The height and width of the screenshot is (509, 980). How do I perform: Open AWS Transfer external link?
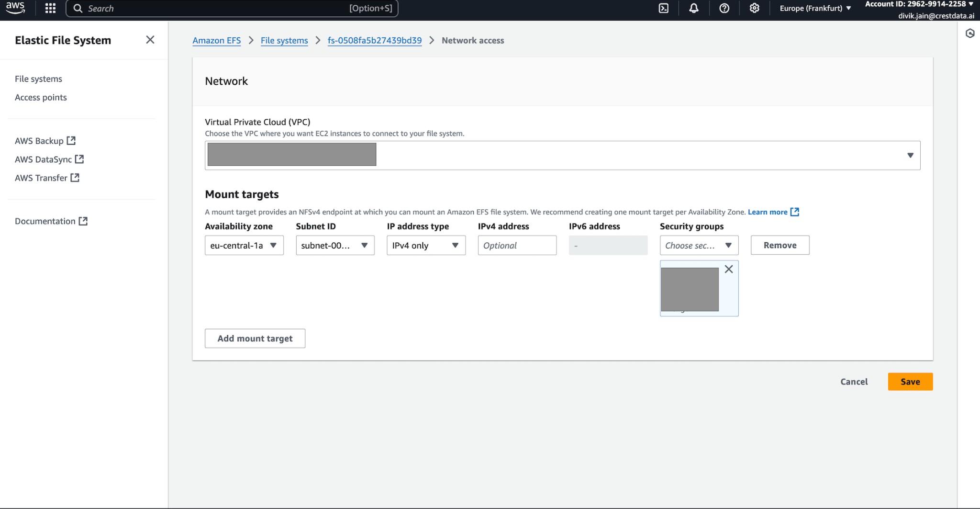[x=47, y=178]
